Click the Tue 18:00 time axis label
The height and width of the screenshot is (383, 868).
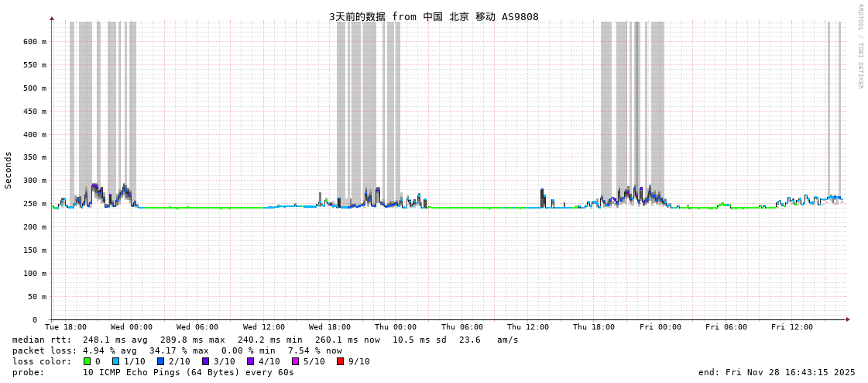66,327
